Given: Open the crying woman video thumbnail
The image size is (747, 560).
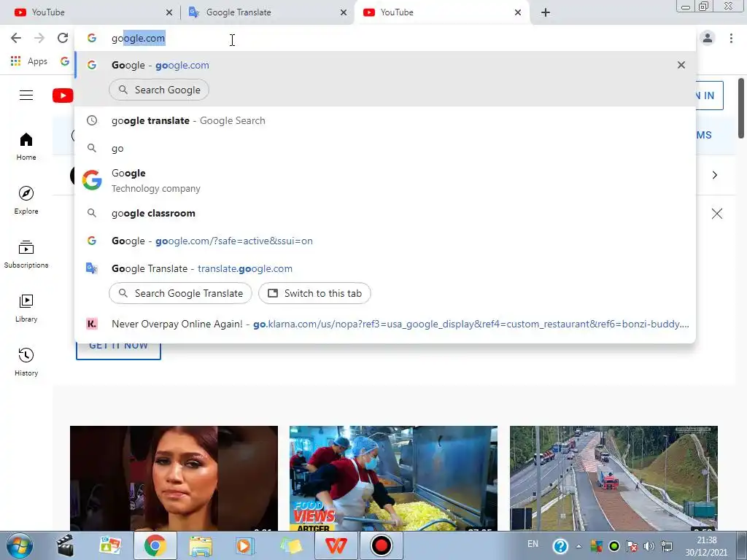Looking at the screenshot, I should pyautogui.click(x=174, y=478).
